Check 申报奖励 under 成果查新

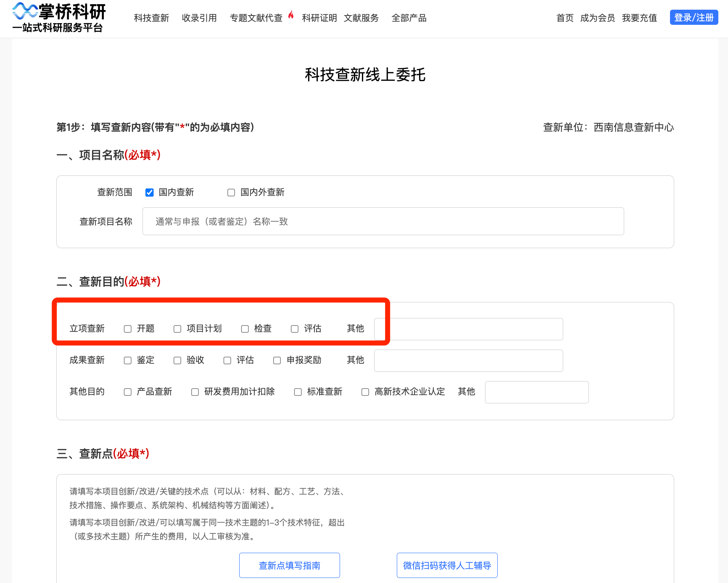pos(277,360)
